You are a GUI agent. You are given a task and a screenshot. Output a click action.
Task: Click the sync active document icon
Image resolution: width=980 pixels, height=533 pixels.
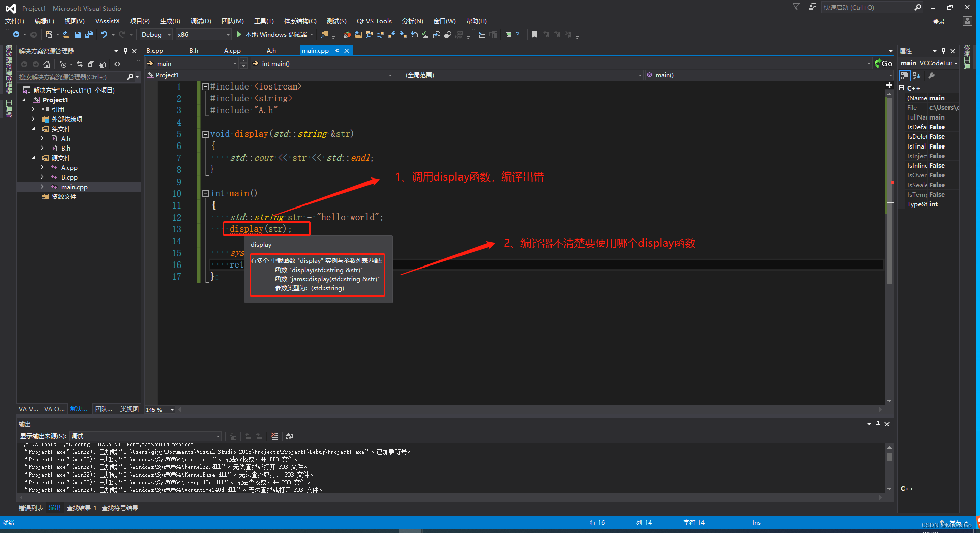pyautogui.click(x=80, y=64)
